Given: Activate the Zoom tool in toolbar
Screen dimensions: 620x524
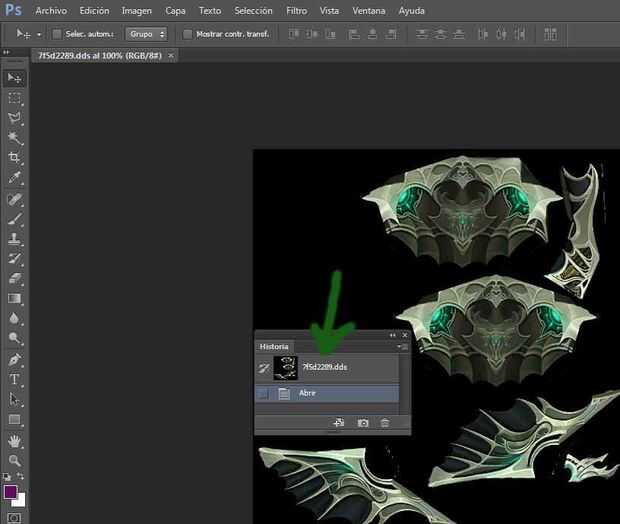Looking at the screenshot, I should 14,461.
